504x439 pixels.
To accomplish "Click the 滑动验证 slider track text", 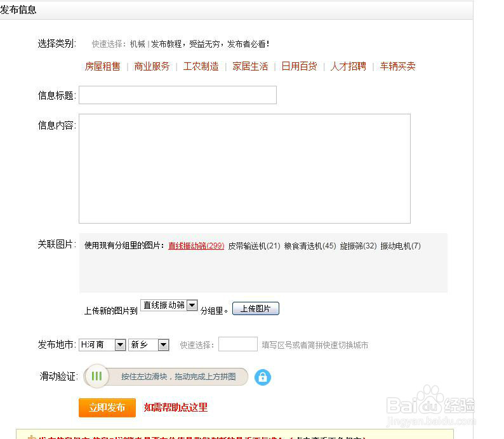I will (x=178, y=377).
